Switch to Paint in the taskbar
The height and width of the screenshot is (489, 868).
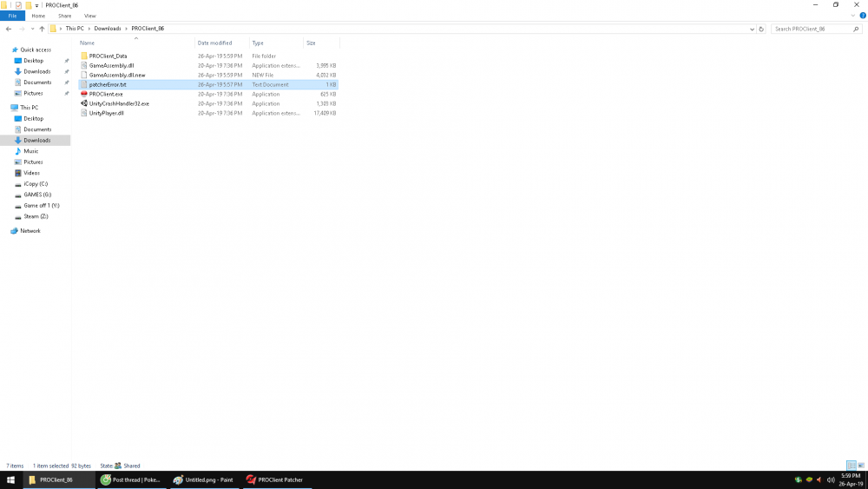tap(202, 479)
